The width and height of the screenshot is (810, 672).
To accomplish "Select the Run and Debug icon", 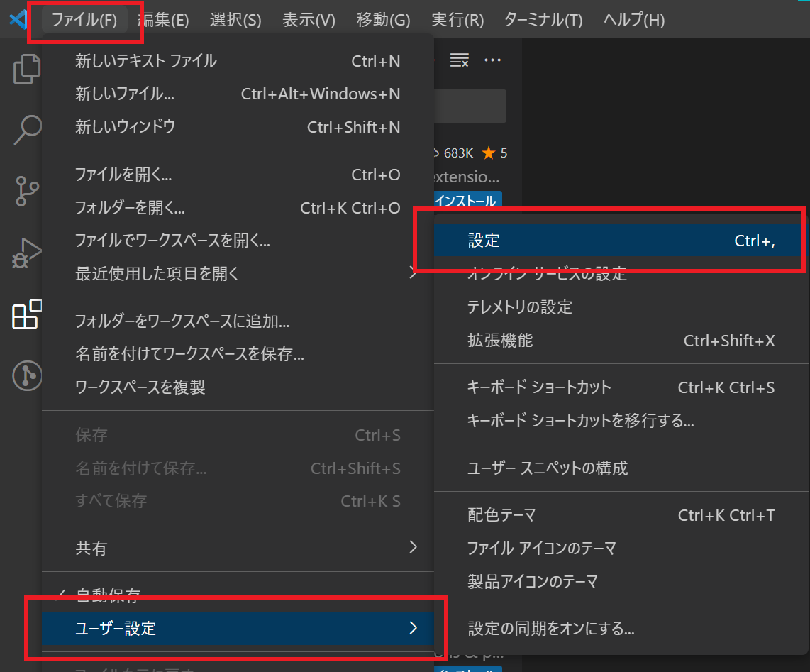I will pyautogui.click(x=26, y=252).
